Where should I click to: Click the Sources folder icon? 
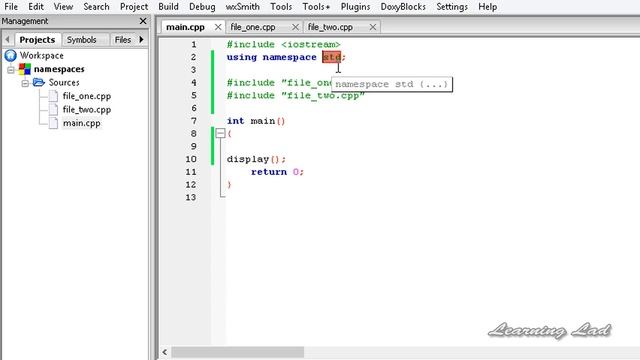(x=39, y=82)
